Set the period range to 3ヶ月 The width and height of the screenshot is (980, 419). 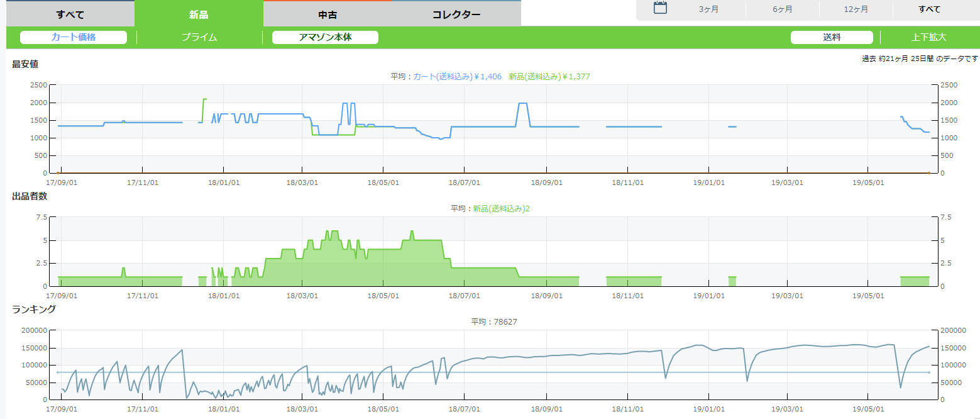[x=708, y=9]
